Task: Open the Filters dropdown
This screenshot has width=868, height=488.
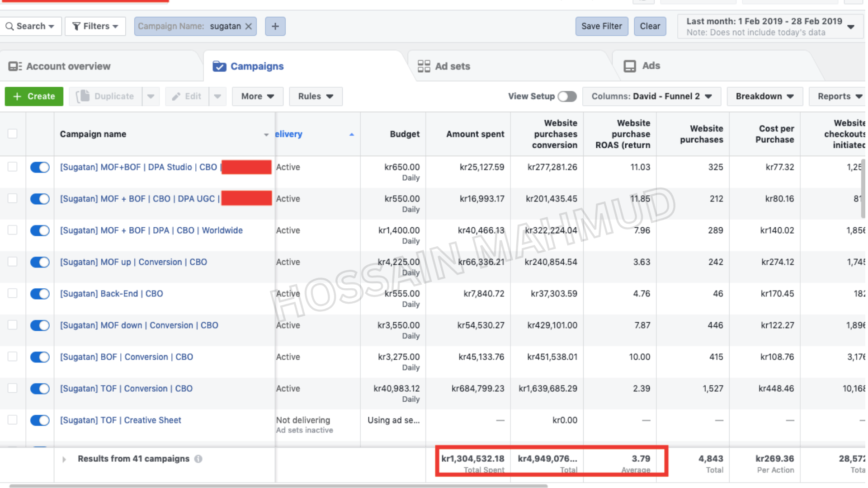Action: click(95, 26)
